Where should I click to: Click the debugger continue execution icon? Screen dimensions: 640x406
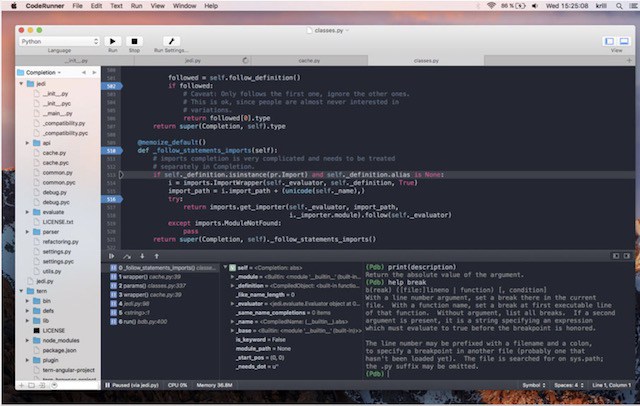tap(112, 256)
